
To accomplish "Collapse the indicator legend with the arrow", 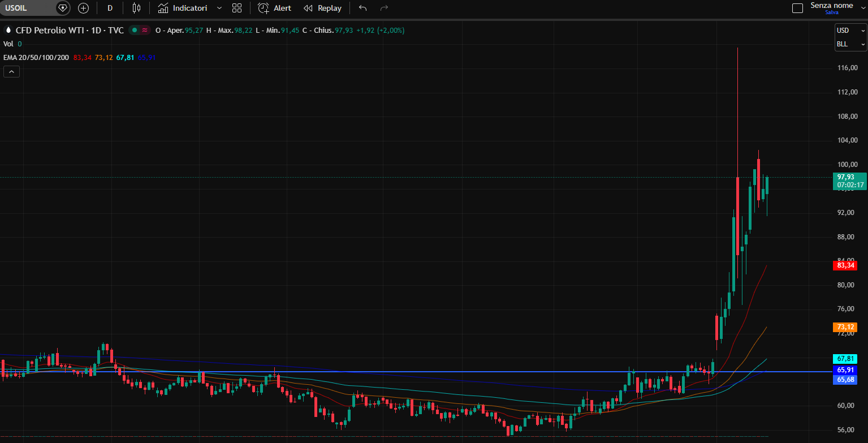I will pyautogui.click(x=11, y=71).
